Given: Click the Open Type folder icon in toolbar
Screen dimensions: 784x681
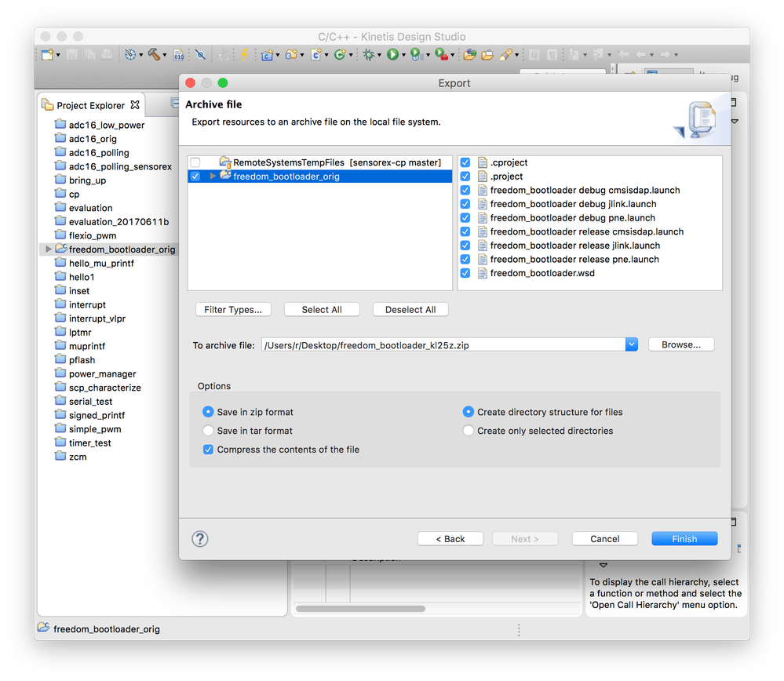Looking at the screenshot, I should pos(469,54).
